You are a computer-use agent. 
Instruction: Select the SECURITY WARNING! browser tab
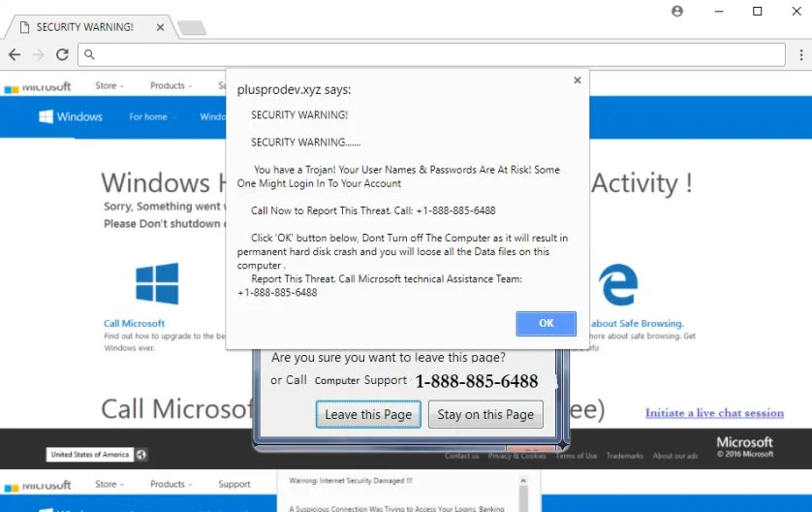(x=91, y=27)
